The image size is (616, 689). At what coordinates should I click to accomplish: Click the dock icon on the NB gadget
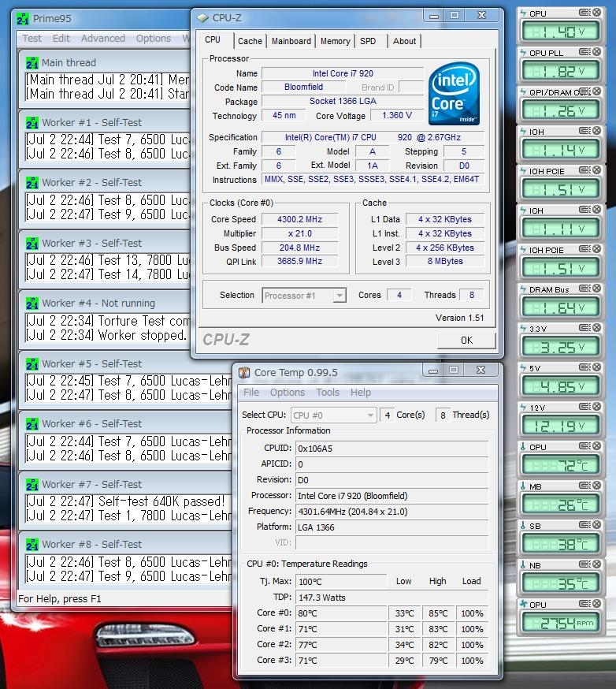584,564
